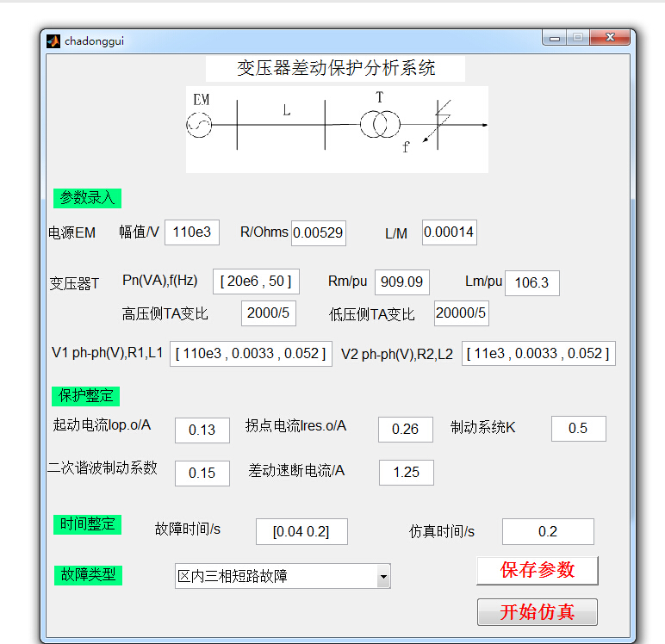Click the 二次谐波制动系数 label text
Viewport: 665px width, 644px height.
[103, 468]
